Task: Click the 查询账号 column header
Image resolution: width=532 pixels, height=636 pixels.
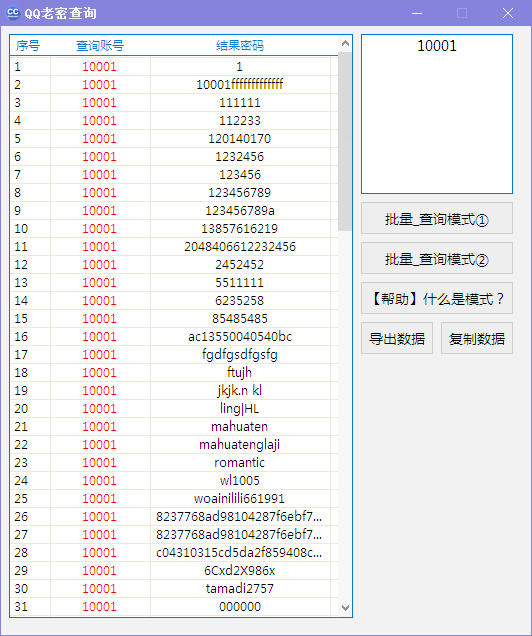Action: (100, 45)
